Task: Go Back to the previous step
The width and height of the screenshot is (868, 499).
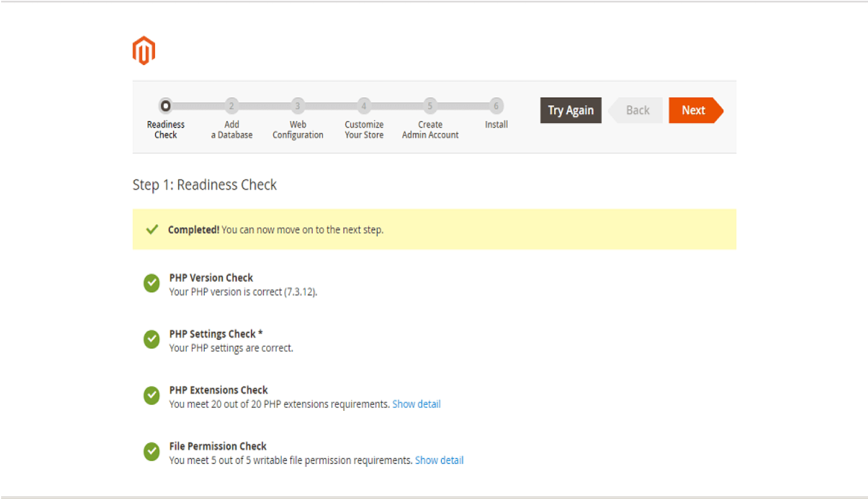Action: tap(637, 111)
